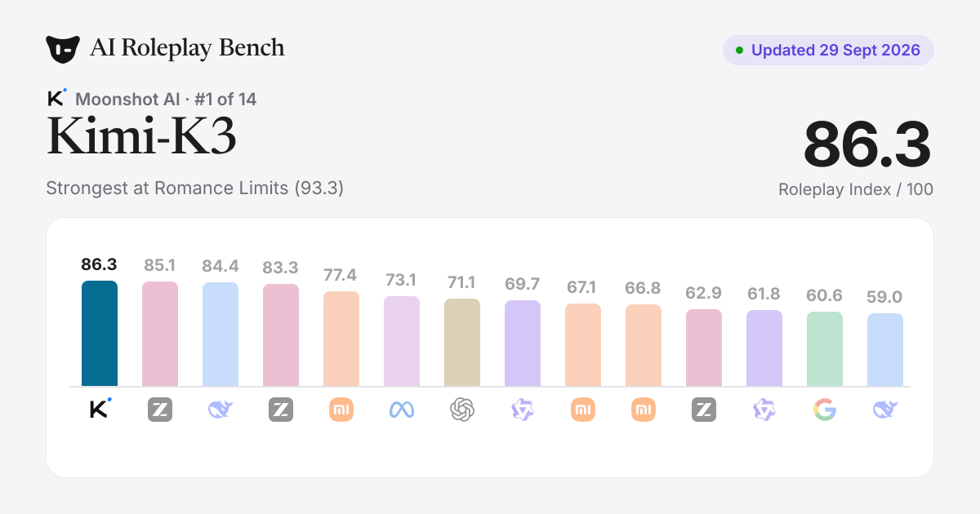Click the AI Roleplay Bench cat logo
Screen dimensions: 980x514
[x=63, y=49]
